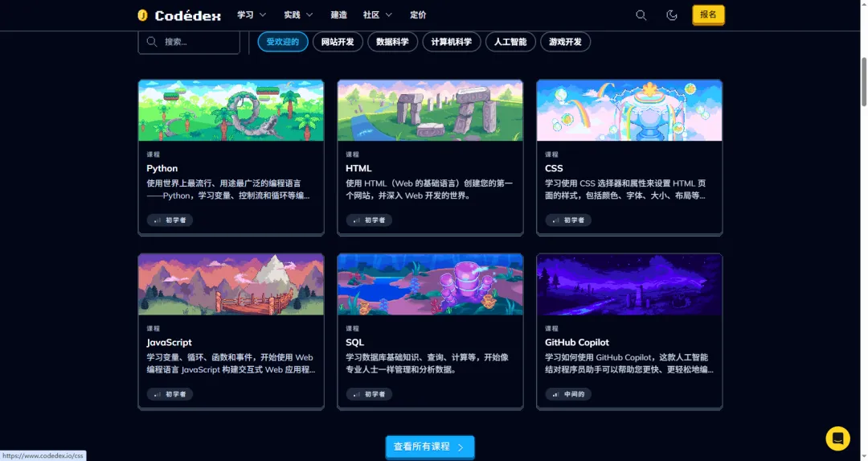Open the search magnifier in the header
Viewport: 868px width, 461px height.
(x=641, y=15)
